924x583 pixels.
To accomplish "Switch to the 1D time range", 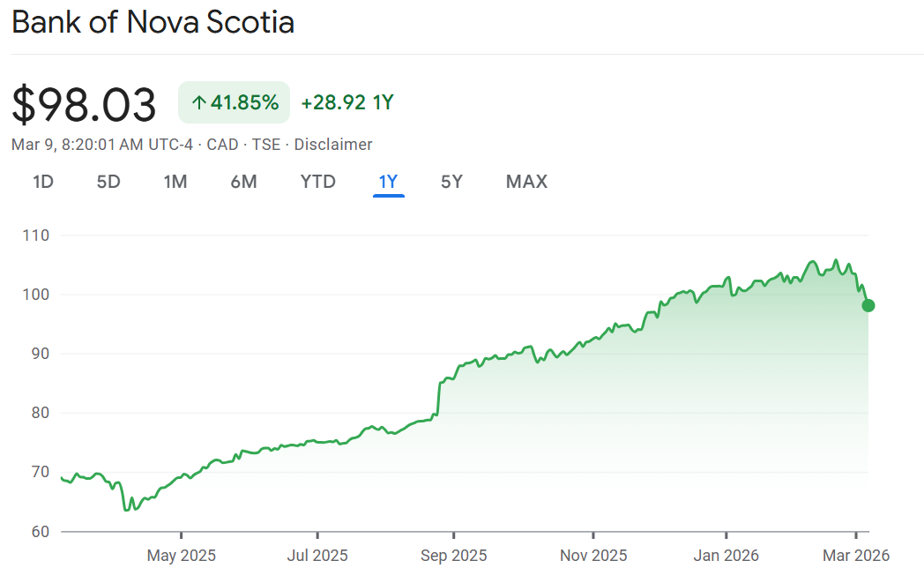I will 43,182.
